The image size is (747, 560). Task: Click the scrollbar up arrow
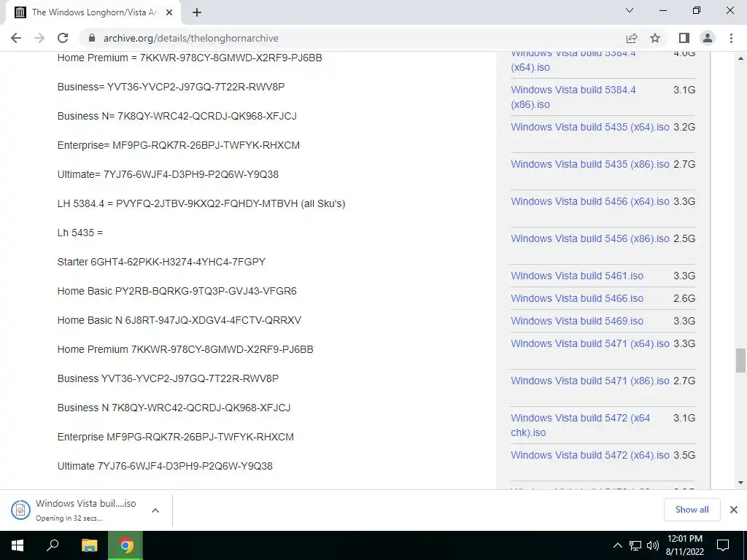[x=740, y=58]
